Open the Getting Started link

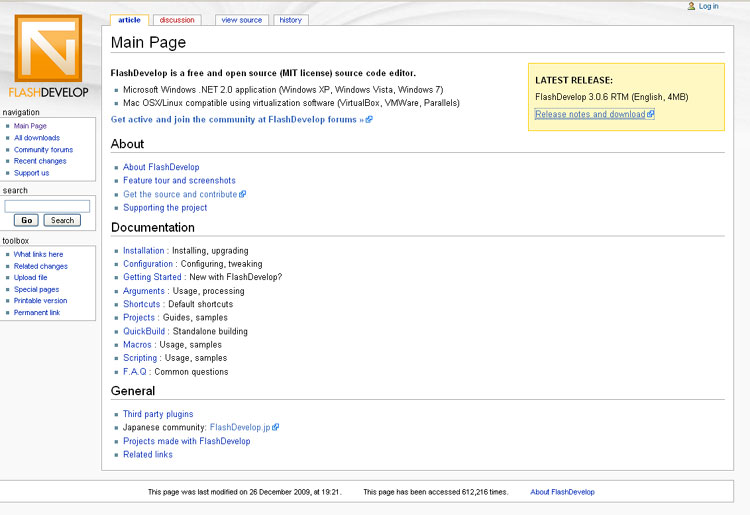pyautogui.click(x=152, y=277)
